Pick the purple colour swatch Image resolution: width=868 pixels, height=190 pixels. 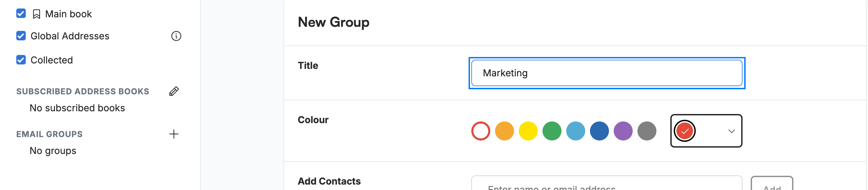[x=623, y=131]
